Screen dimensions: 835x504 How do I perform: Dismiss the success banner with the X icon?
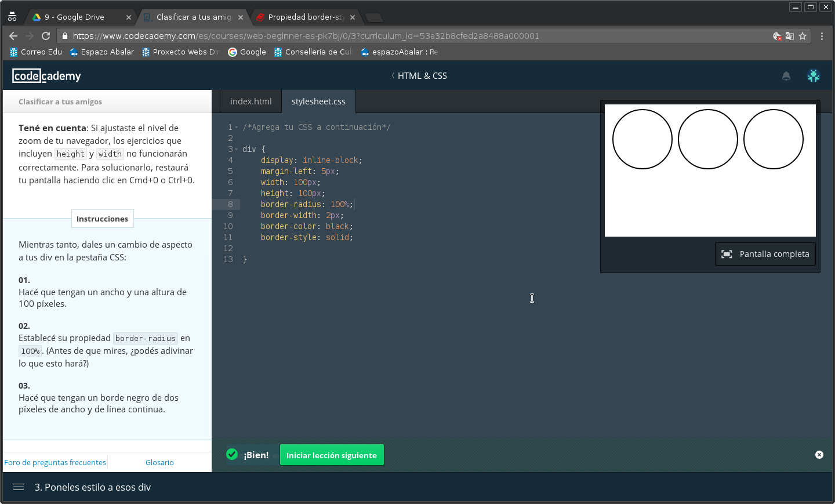[x=819, y=455]
